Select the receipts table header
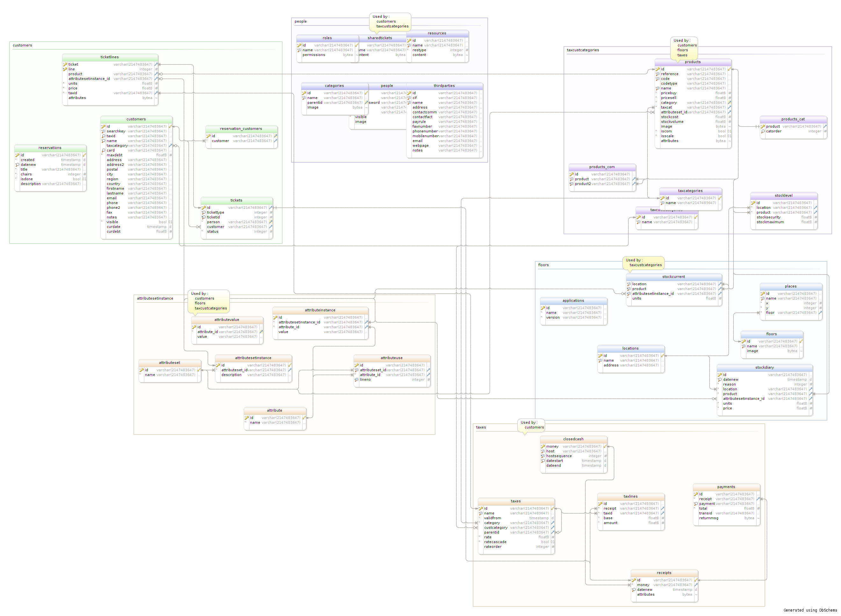The height and width of the screenshot is (616, 841). coord(664,573)
